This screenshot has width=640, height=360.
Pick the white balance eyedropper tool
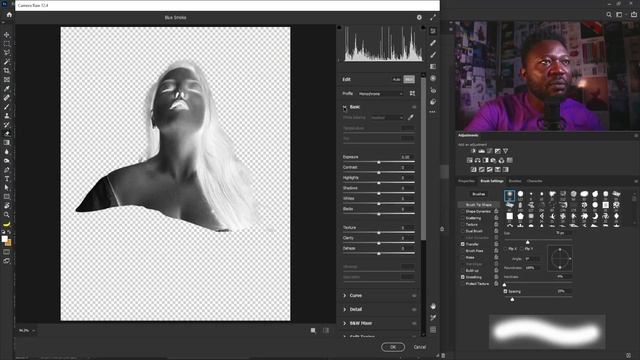pyautogui.click(x=411, y=118)
